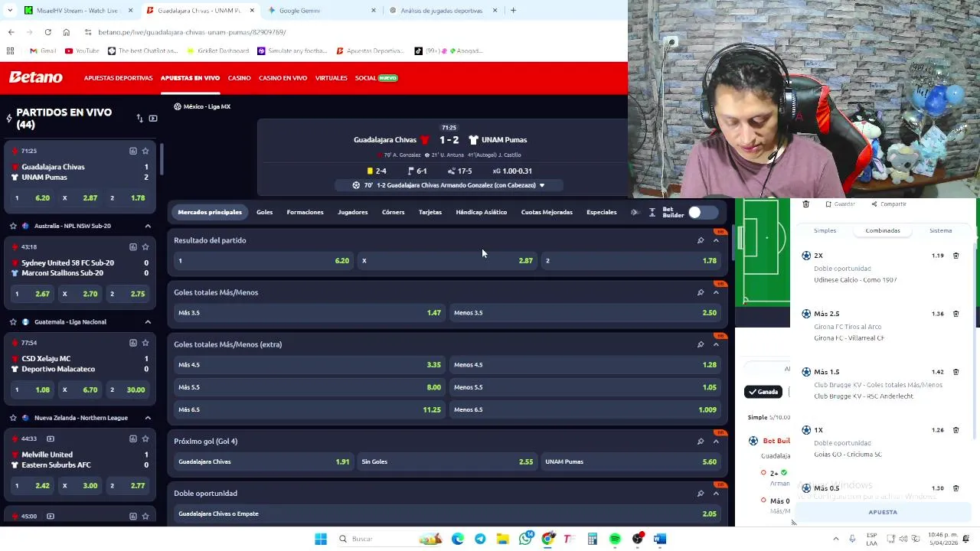Favorite the Australia NPL NSW Sub-20 league
This screenshot has width=980, height=551.
coord(13,226)
